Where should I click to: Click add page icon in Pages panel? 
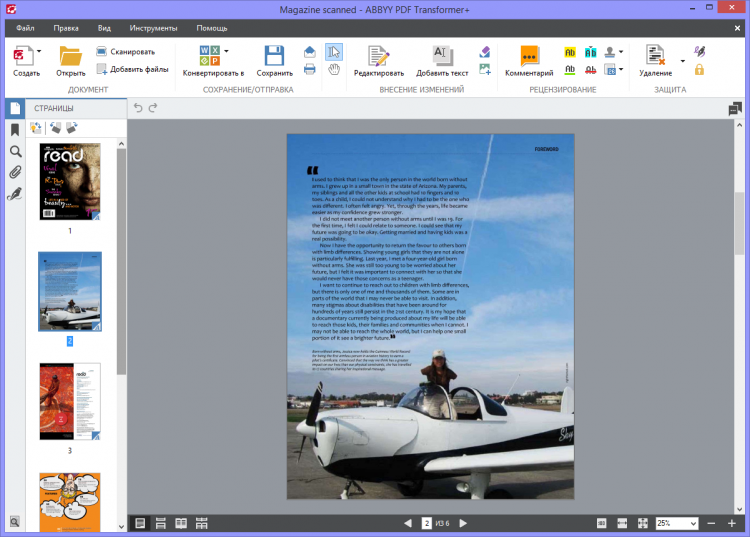(36, 128)
